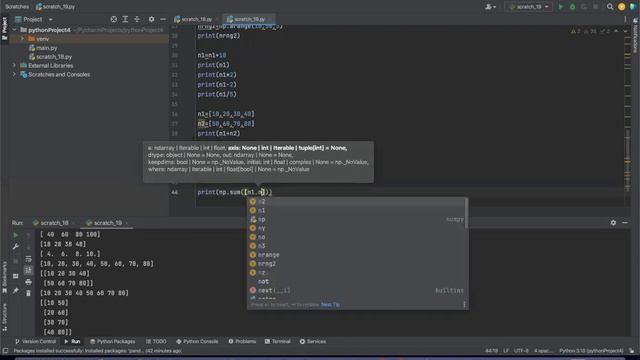The image size is (640, 360).
Task: Expand the venv folder
Action: point(22,39)
